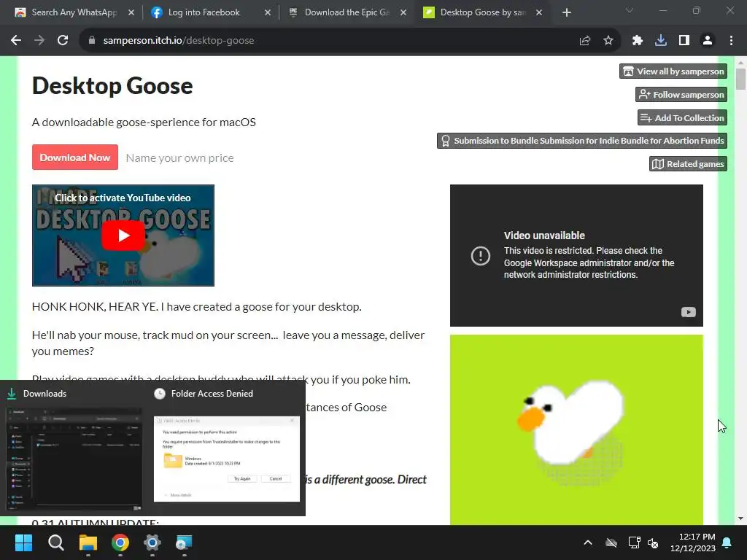The height and width of the screenshot is (560, 747).
Task: Click the YouTube logo on unavailable video
Action: (689, 312)
